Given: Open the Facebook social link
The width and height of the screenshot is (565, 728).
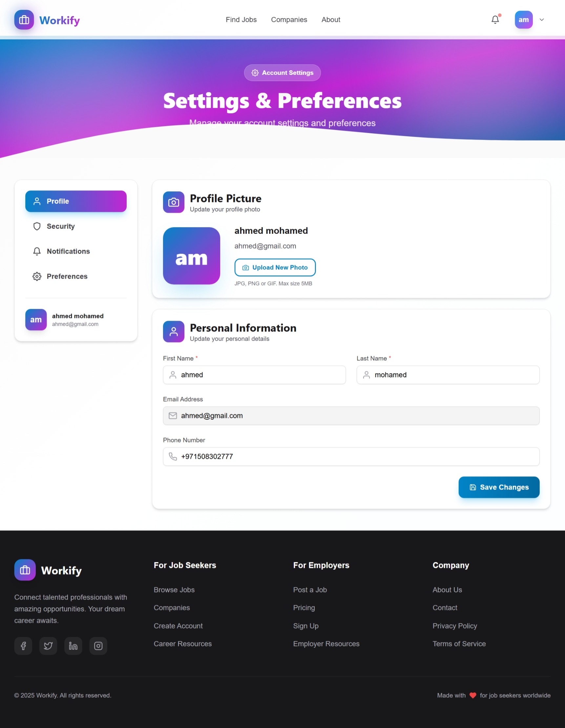Looking at the screenshot, I should click(23, 646).
